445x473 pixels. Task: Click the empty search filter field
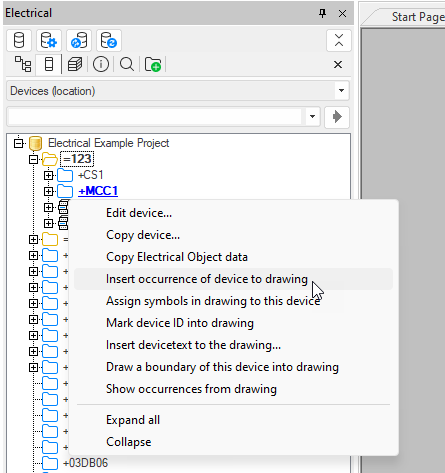click(155, 117)
